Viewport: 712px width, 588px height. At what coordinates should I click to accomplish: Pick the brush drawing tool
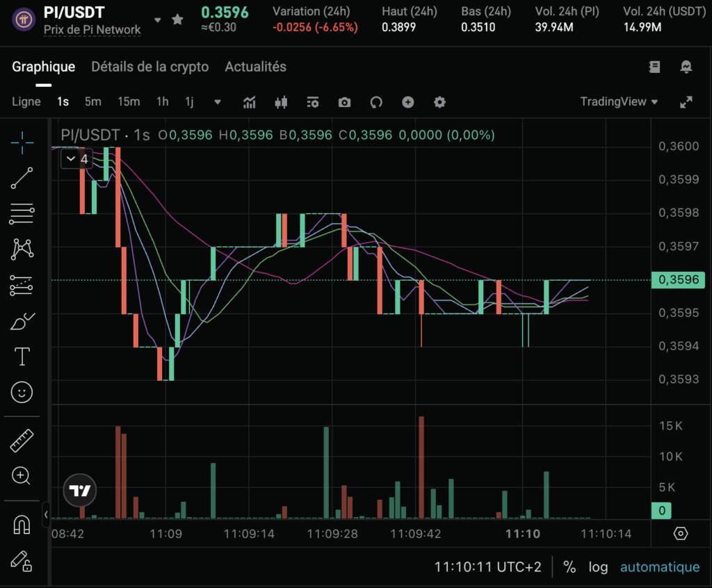click(x=22, y=320)
